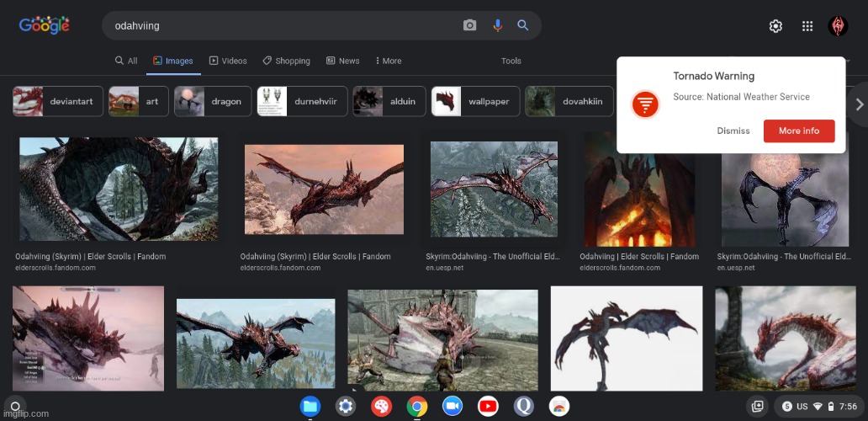Open the ChromeOS launcher circle button
This screenshot has height=421, width=868.
[x=15, y=407]
